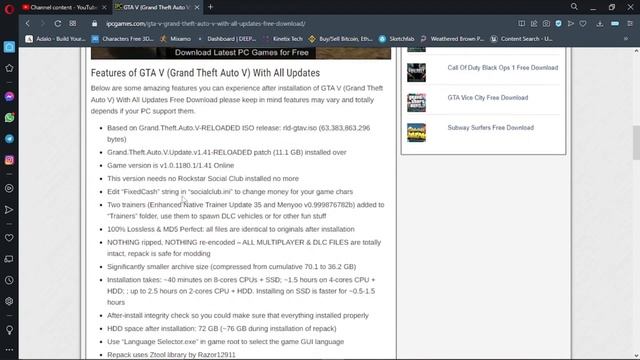Screen dimensions: 640x360
Task: Click the Download Latest PC Games banner
Action: pyautogui.click(x=241, y=53)
